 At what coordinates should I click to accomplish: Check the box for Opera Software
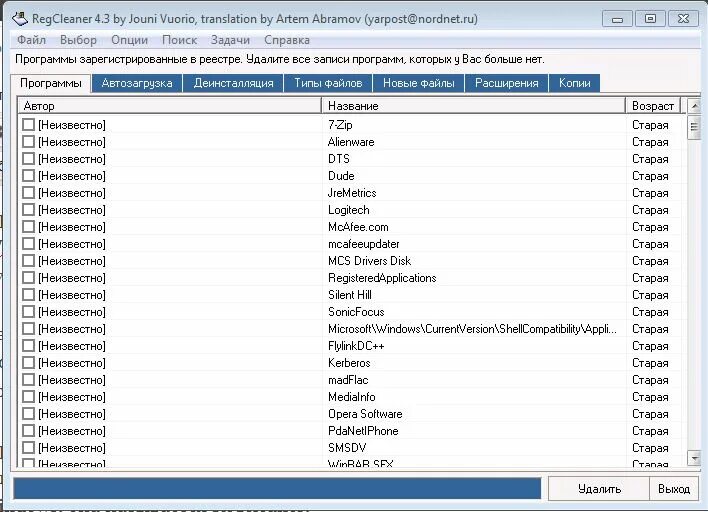coord(28,414)
